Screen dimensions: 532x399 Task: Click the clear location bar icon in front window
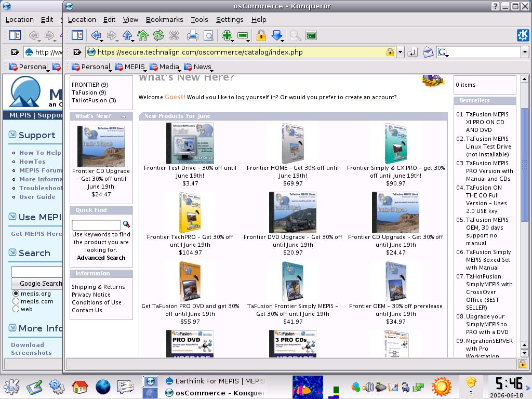(x=77, y=52)
